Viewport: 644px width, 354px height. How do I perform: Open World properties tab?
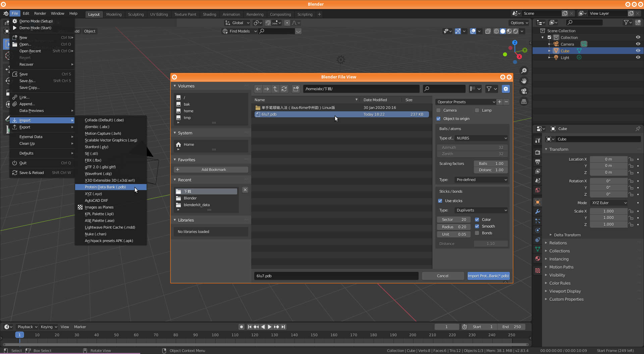pos(538,190)
